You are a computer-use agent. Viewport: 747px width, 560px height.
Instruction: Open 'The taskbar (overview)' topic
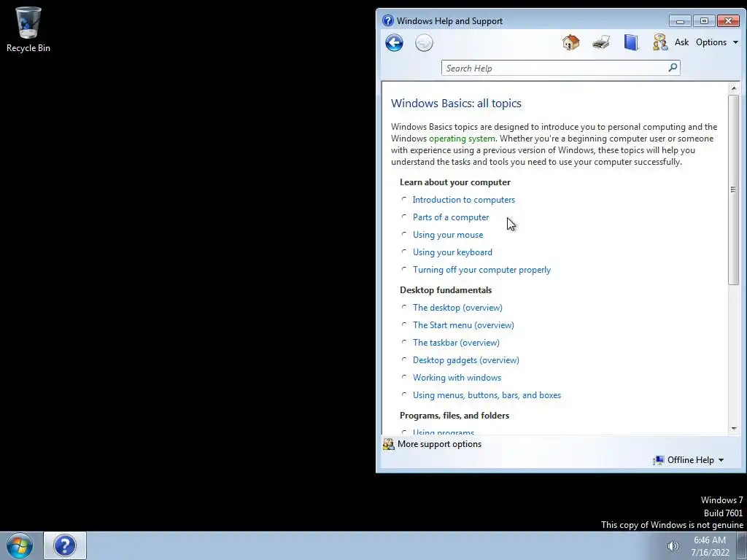pos(456,343)
